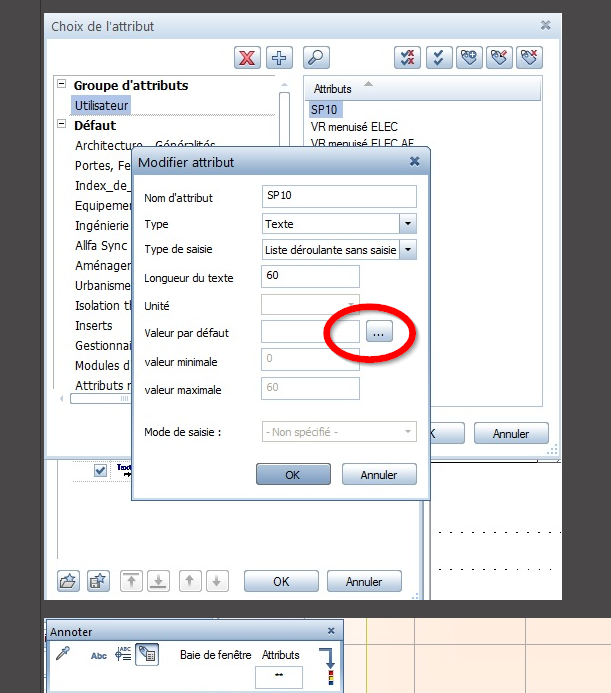Click the ellipsis button for Valeur par défaut
611x693 pixels.
coord(379,332)
